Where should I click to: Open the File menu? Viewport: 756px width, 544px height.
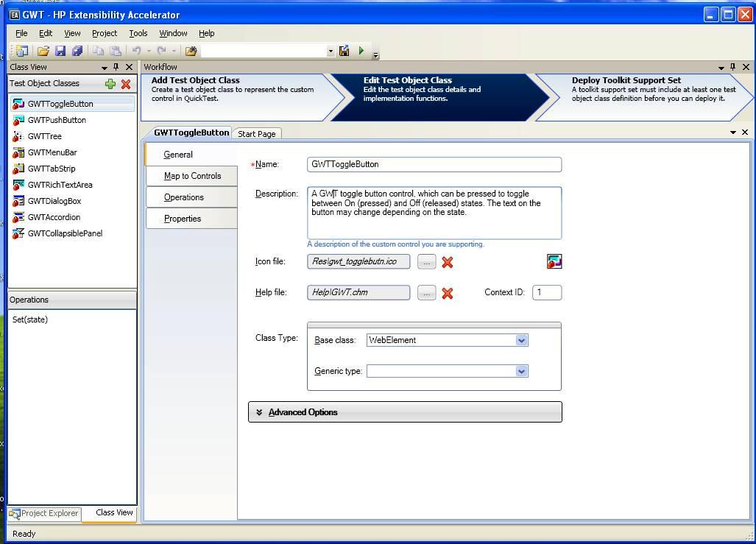tap(21, 33)
